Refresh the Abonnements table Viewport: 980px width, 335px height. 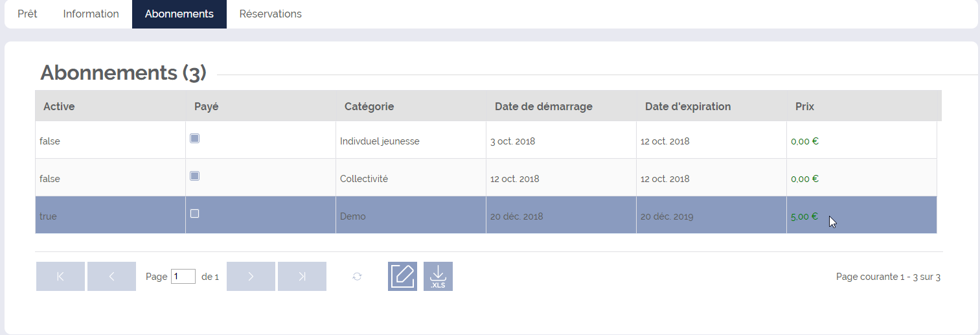(x=357, y=277)
